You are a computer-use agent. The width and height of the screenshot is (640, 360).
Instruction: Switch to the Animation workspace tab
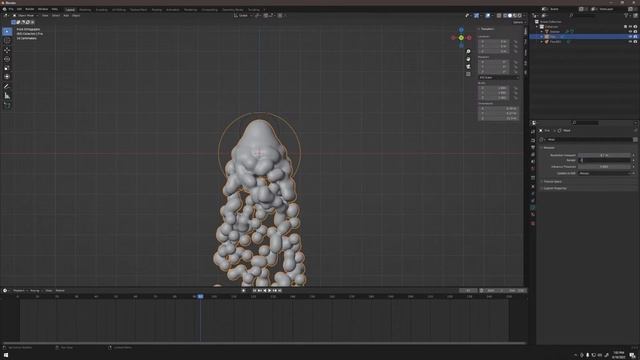(173, 9)
